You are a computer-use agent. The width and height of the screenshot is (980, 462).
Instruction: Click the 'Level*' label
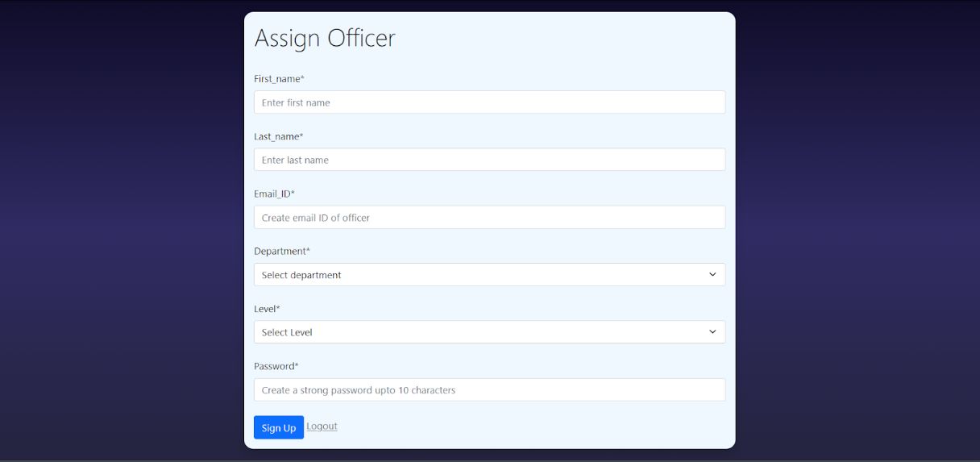tap(267, 309)
